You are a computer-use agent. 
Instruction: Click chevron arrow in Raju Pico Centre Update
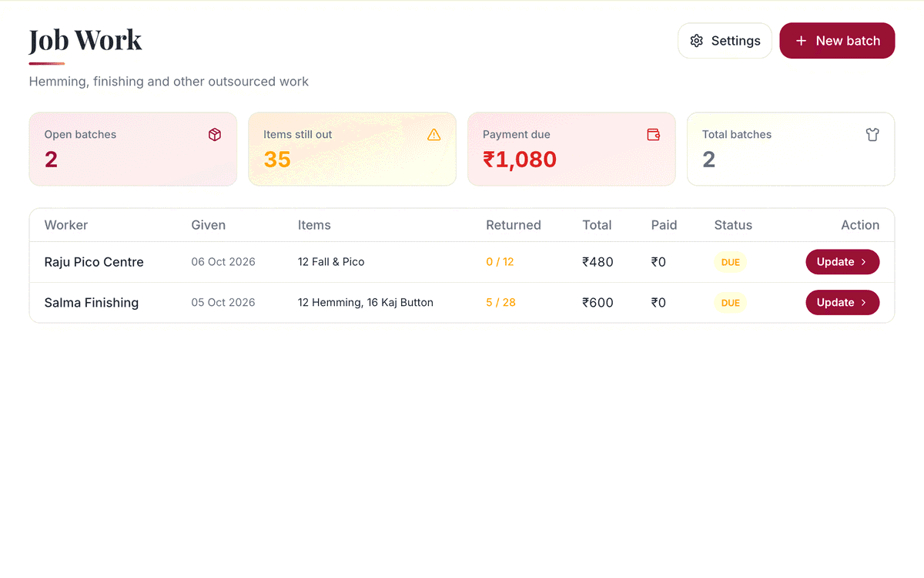[x=864, y=262]
